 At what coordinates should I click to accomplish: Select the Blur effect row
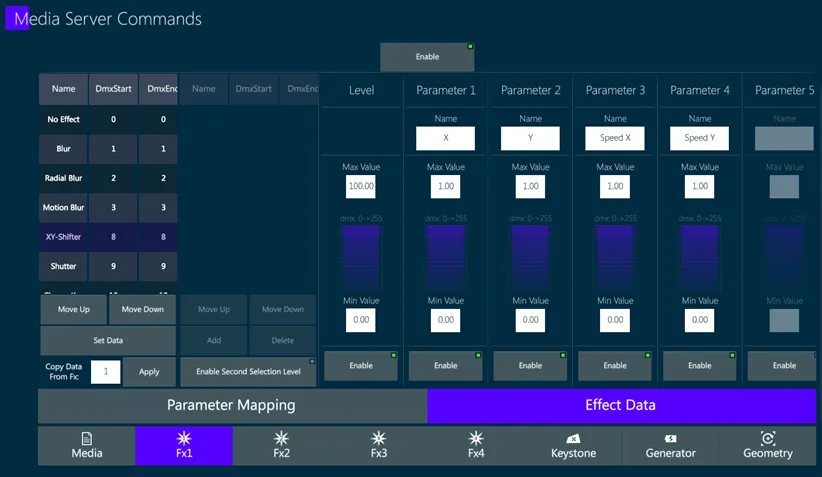pyautogui.click(x=108, y=149)
